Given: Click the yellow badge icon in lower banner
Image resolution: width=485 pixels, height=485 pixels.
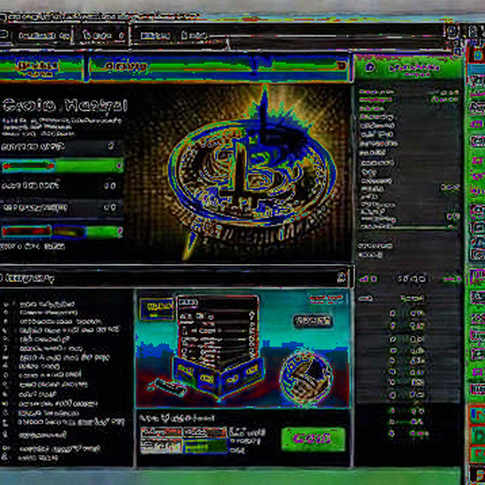Looking at the screenshot, I should pos(157,308).
